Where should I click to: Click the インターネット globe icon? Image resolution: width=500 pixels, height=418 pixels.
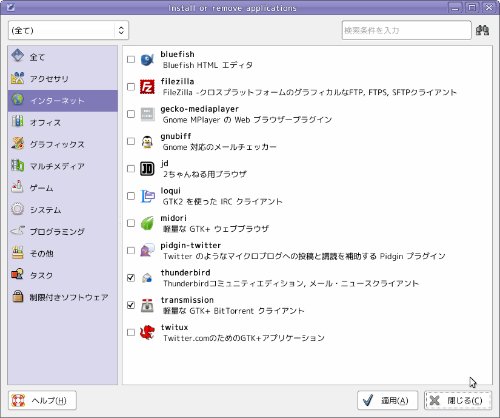tap(18, 100)
